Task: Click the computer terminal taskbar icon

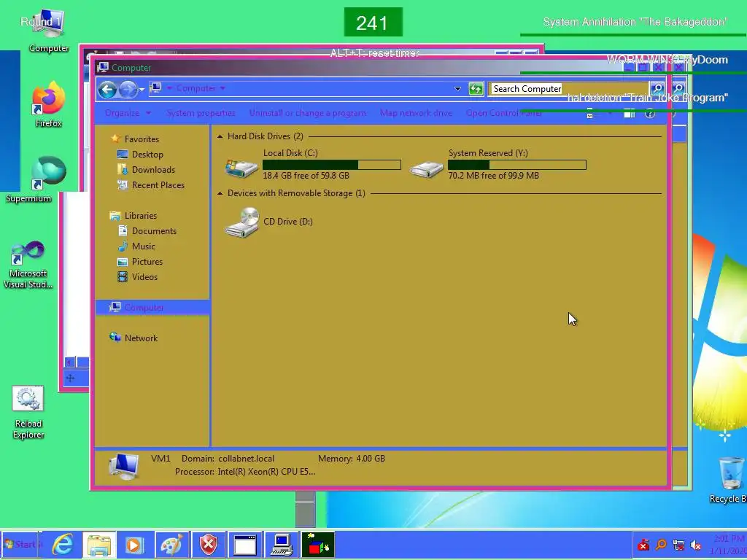Action: 282,545
